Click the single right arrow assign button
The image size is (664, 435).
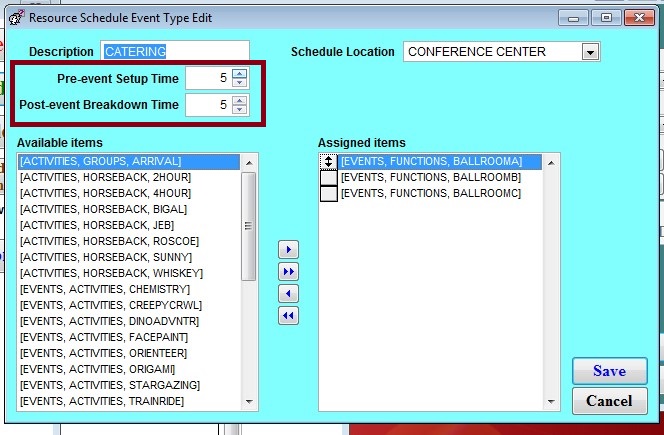click(x=289, y=249)
